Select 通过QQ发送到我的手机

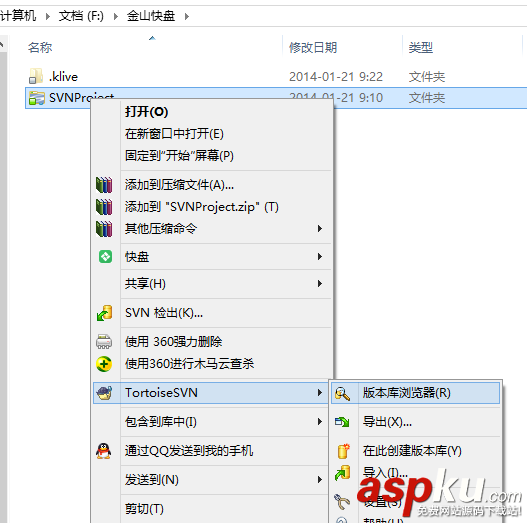[x=189, y=451]
